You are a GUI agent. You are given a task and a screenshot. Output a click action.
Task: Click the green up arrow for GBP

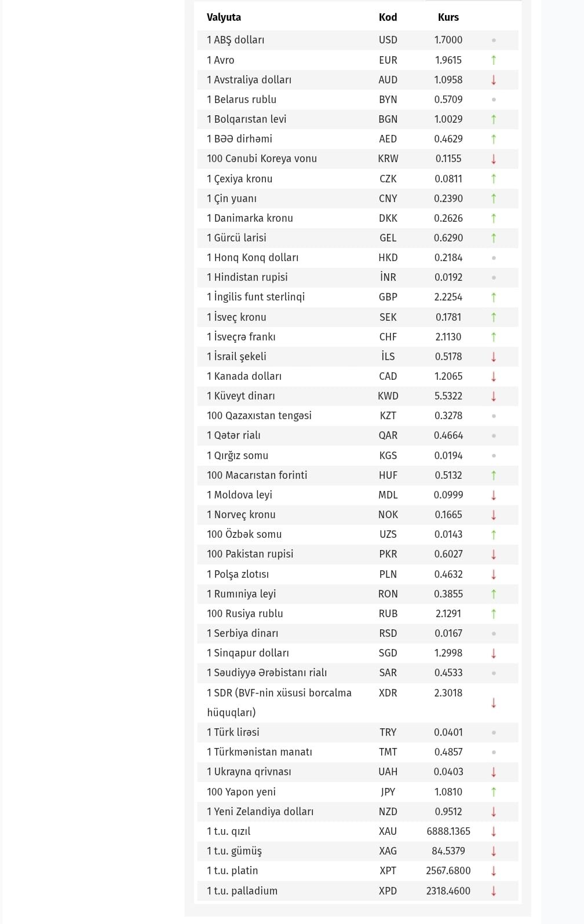494,297
